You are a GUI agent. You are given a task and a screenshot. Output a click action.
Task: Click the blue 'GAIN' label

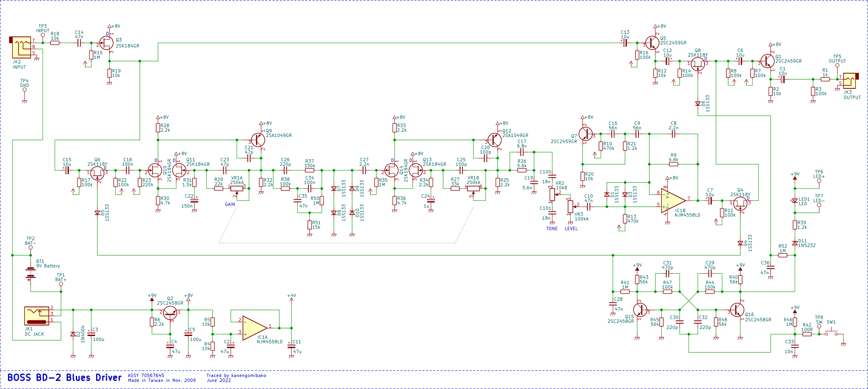[230, 205]
